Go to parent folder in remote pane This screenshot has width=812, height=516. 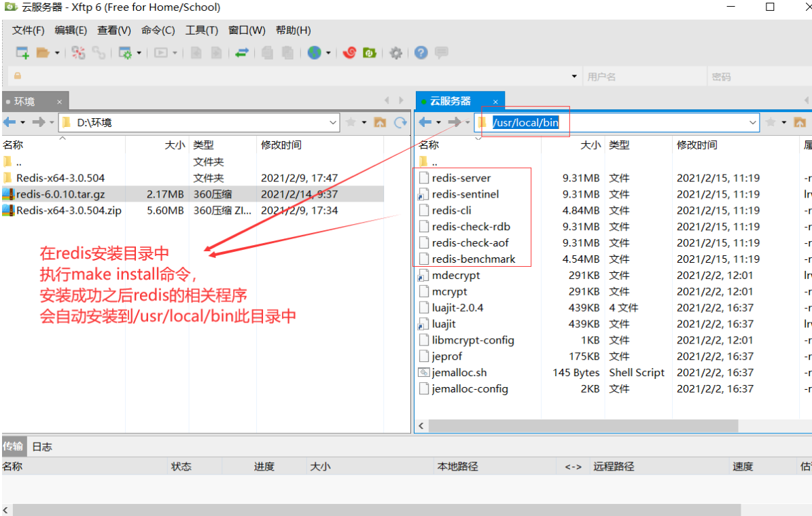[x=800, y=122]
